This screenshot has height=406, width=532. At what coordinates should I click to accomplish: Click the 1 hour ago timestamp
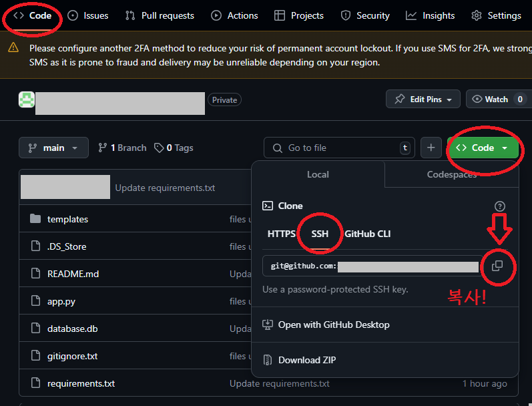[485, 383]
